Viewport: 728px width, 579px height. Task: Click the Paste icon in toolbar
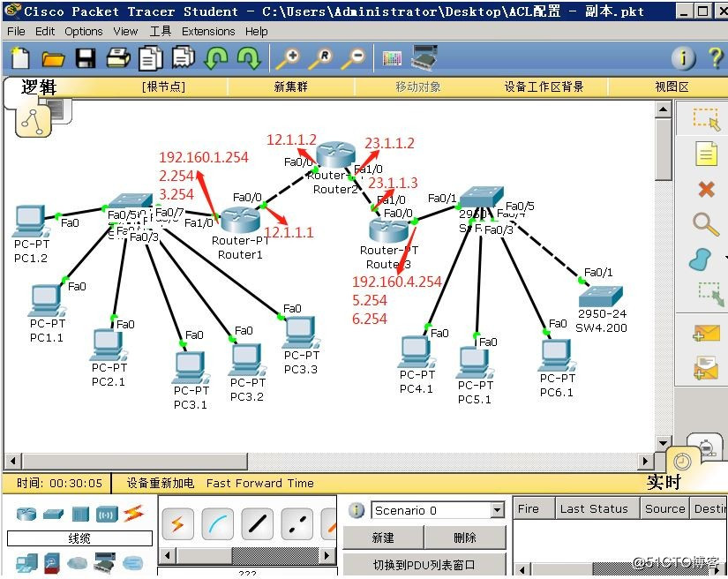tap(184, 57)
